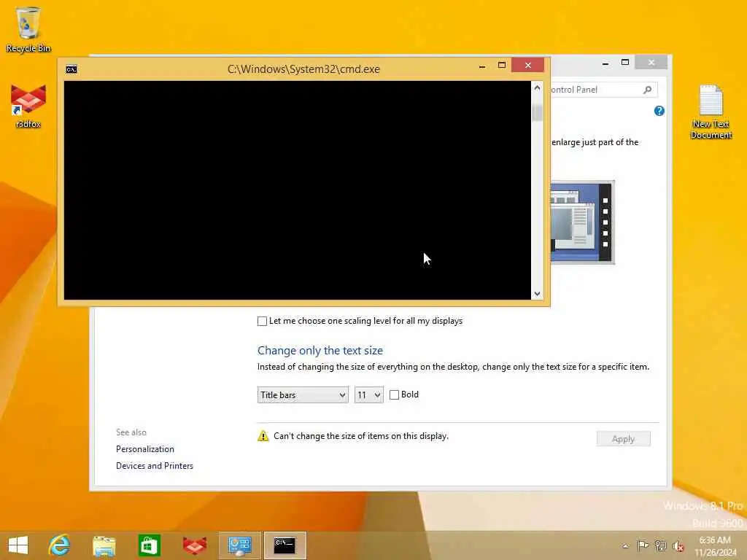Check 'Let me choose one scaling level'
Screen dimensions: 747x560
(x=262, y=321)
